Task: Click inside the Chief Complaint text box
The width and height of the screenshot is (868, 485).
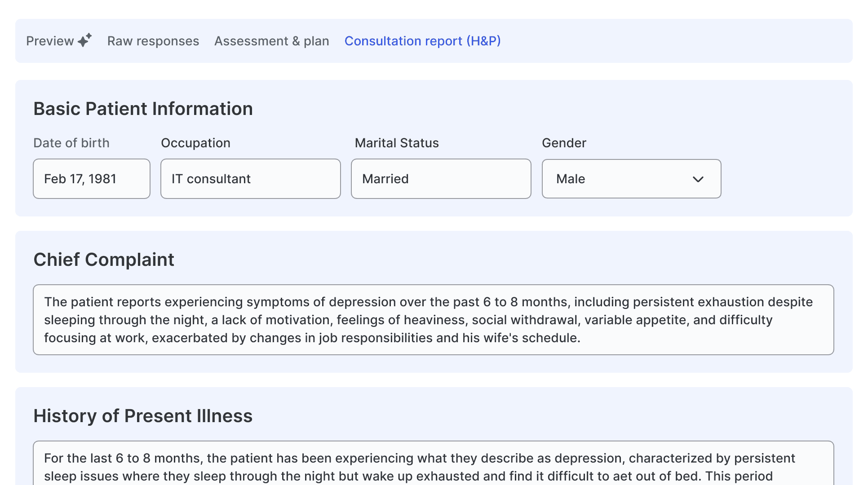Action: click(x=433, y=320)
